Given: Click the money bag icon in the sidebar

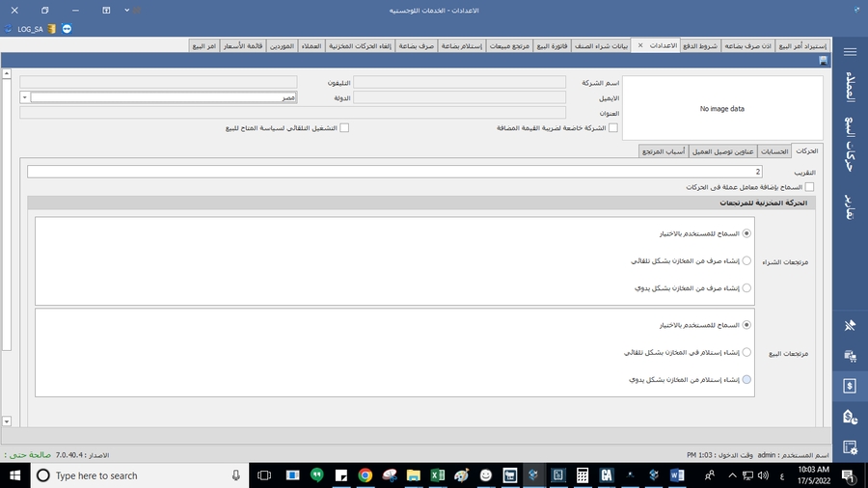Looking at the screenshot, I should click(x=850, y=417).
